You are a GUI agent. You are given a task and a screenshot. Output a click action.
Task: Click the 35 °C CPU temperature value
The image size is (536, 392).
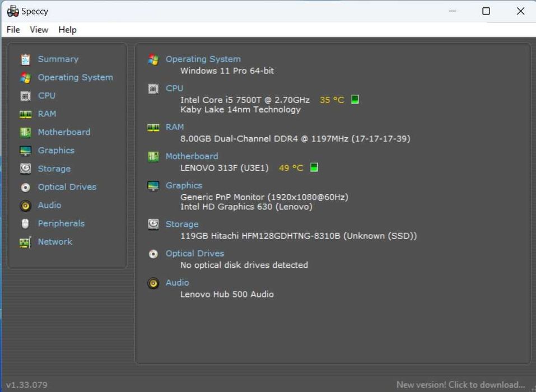[332, 100]
